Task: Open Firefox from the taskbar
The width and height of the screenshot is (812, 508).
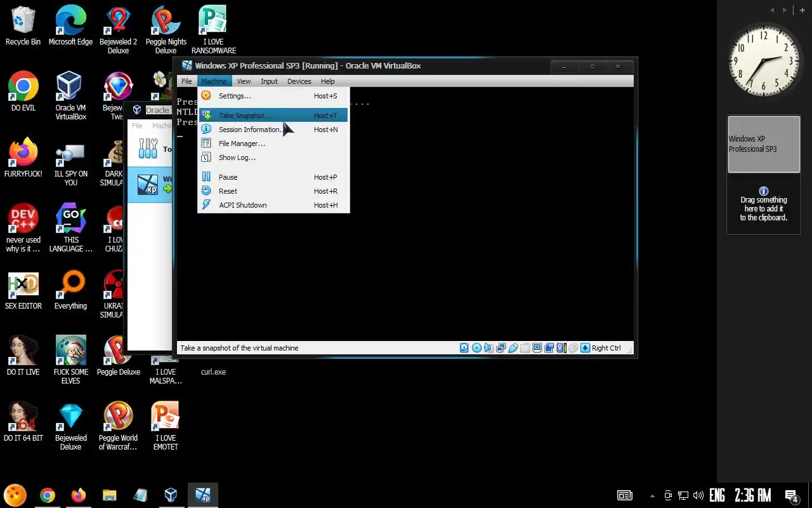Action: [x=78, y=495]
